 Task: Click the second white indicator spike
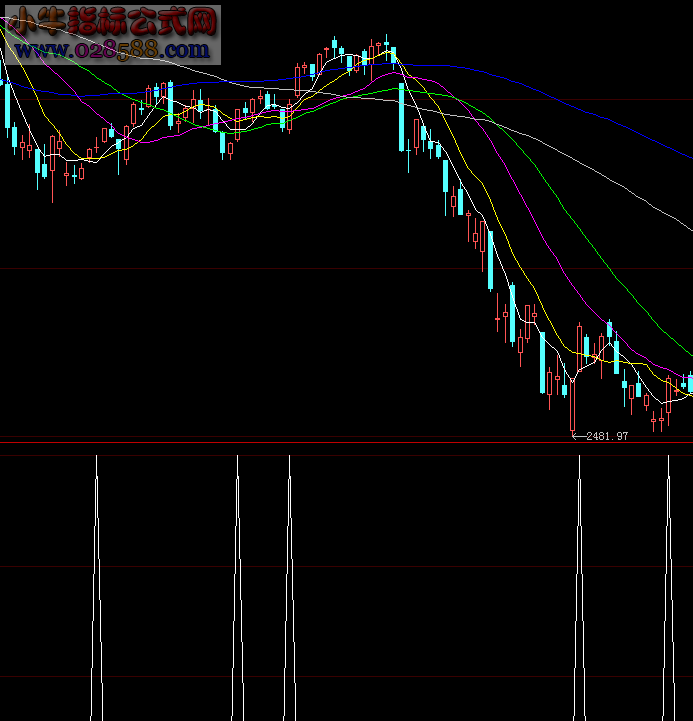click(x=237, y=580)
